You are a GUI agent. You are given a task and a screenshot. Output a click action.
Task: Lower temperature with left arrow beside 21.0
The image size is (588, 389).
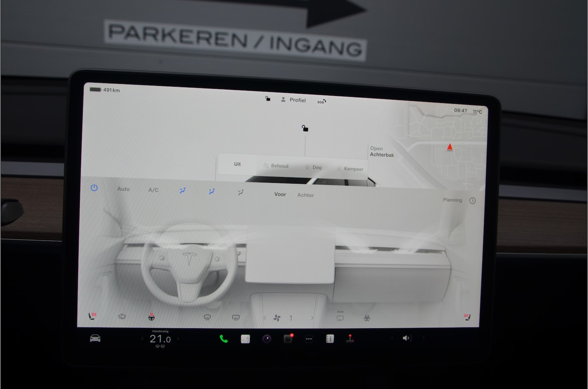(142, 339)
